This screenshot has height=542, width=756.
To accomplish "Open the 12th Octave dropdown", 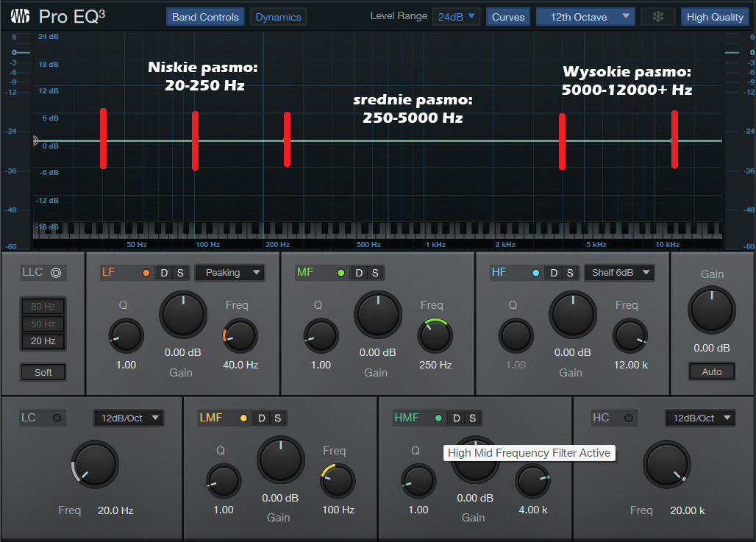I will click(x=585, y=17).
